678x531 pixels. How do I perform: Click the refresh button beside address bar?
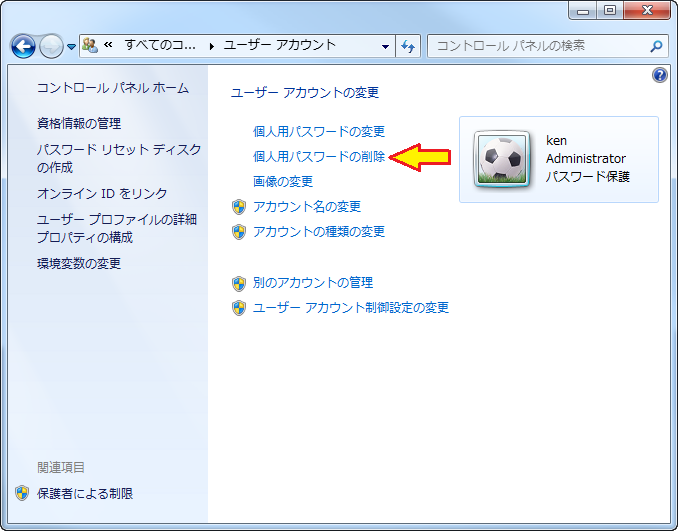407,46
